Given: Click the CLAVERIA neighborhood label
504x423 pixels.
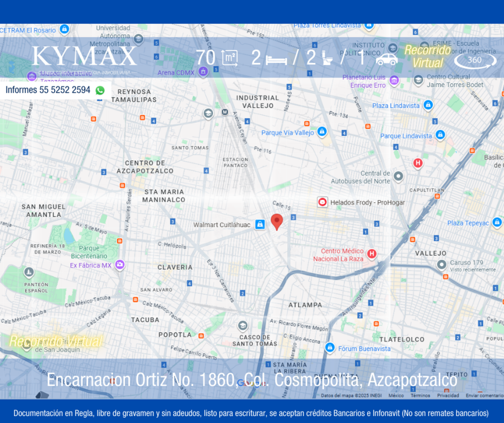Looking at the screenshot, I should pyautogui.click(x=175, y=267).
